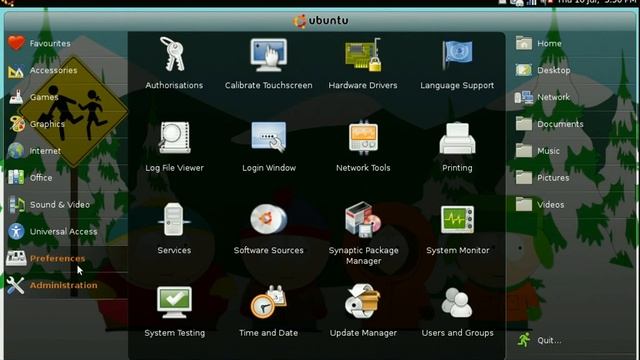Launch Software Sources
This screenshot has height=360, width=640.
269,220
